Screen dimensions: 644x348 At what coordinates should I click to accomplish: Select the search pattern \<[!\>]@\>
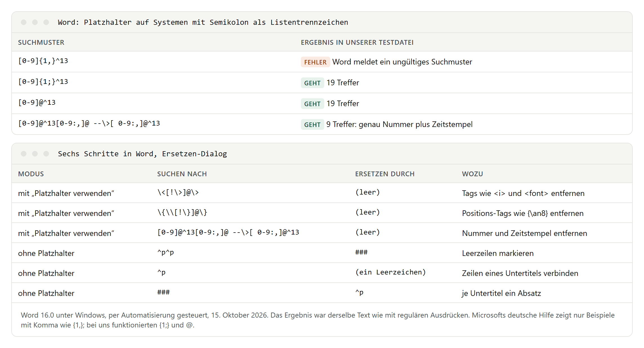178,192
